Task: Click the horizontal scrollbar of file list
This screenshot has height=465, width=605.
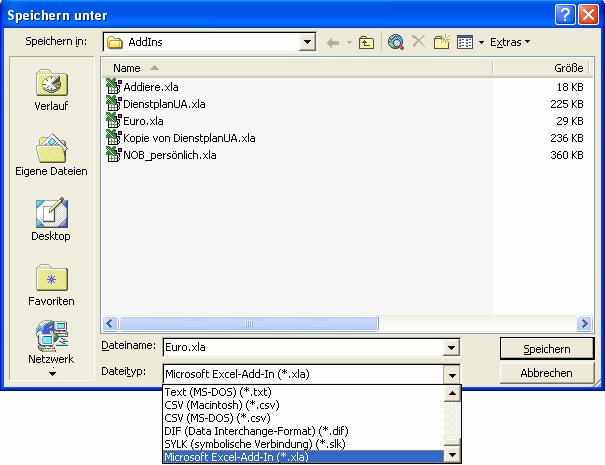Action: [x=340, y=324]
